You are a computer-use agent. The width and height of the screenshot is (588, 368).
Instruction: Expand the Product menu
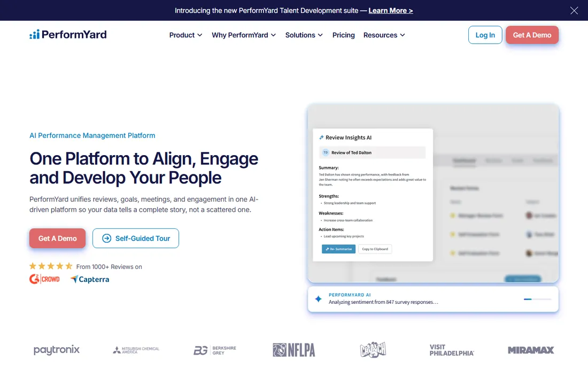[185, 35]
